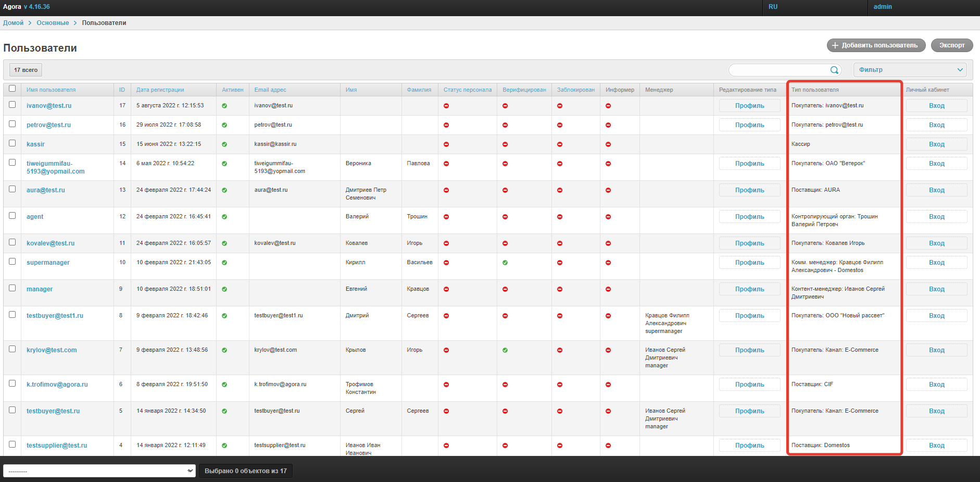The image size is (980, 482).
Task: Go to Основные in breadcrumb
Action: pos(53,23)
